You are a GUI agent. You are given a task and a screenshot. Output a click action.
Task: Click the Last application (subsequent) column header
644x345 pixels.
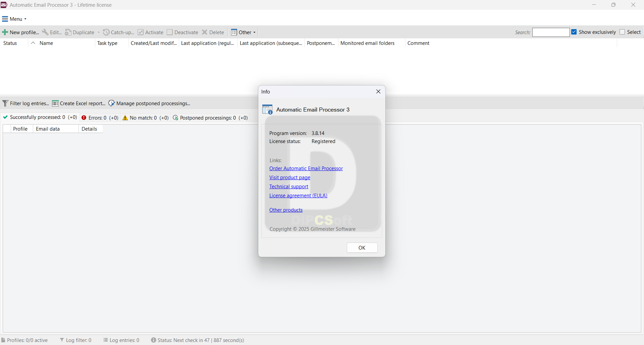click(x=271, y=43)
